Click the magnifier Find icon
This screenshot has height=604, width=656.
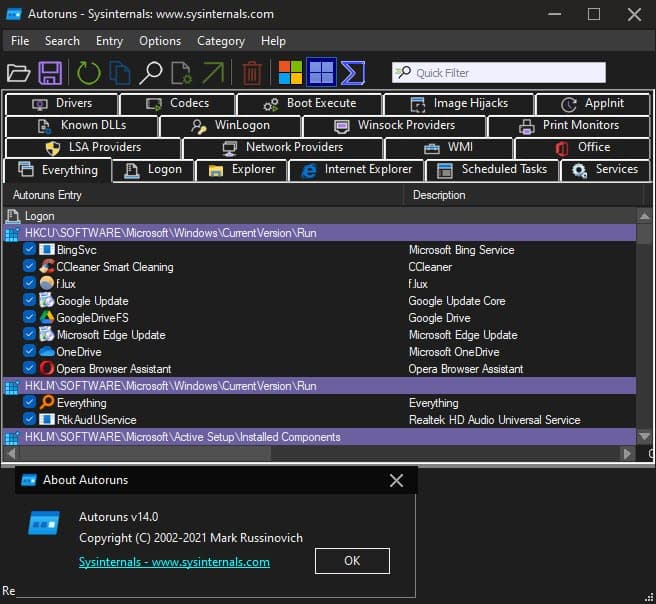(150, 72)
